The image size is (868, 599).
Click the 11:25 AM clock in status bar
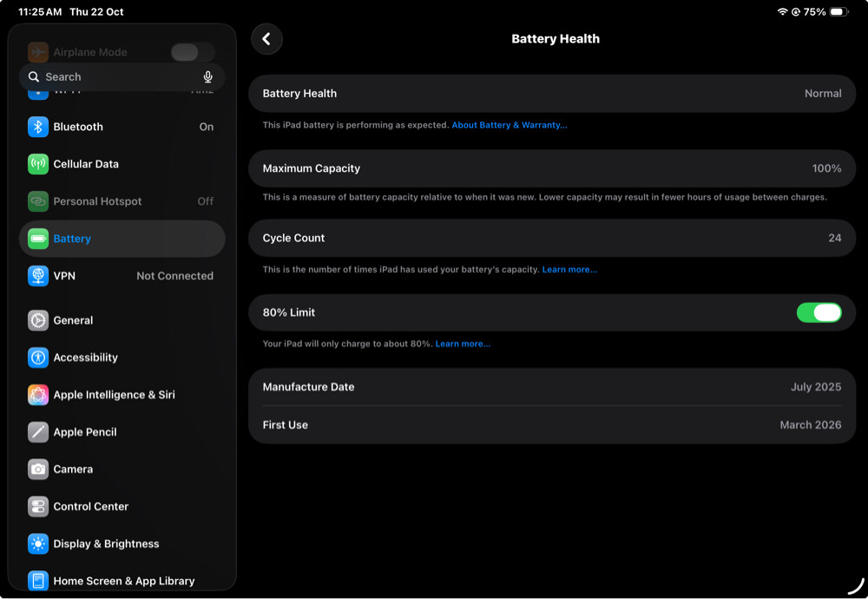(40, 11)
